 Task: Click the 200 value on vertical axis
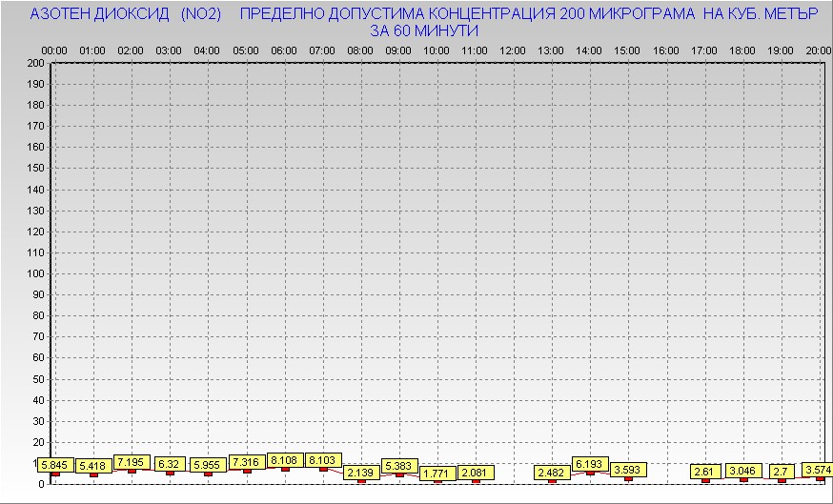(x=35, y=63)
